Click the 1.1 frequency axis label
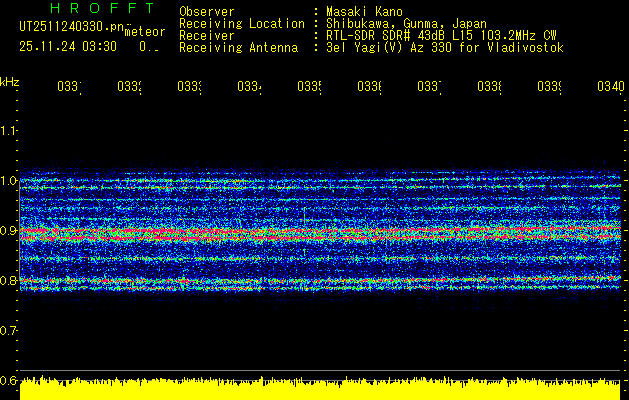Image resolution: width=629 pixels, height=400 pixels. point(8,130)
